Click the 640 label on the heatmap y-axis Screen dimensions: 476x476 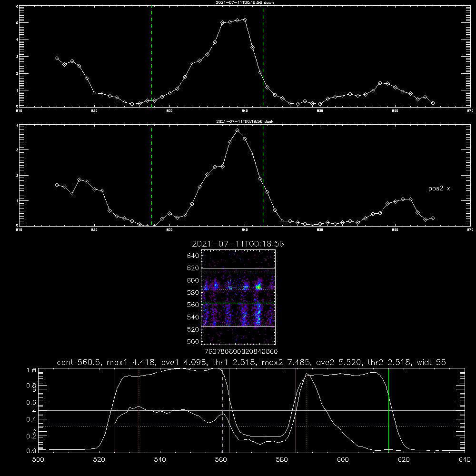click(193, 256)
